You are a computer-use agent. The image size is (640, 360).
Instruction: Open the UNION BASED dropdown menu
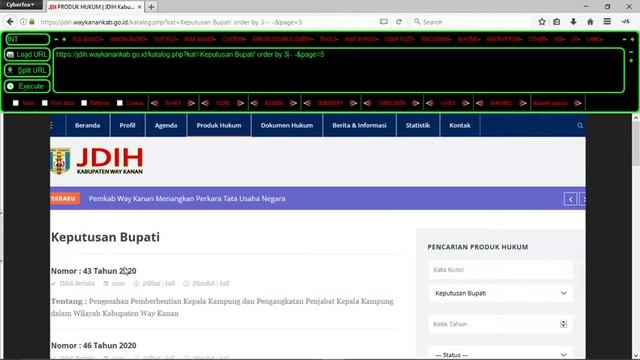point(128,39)
